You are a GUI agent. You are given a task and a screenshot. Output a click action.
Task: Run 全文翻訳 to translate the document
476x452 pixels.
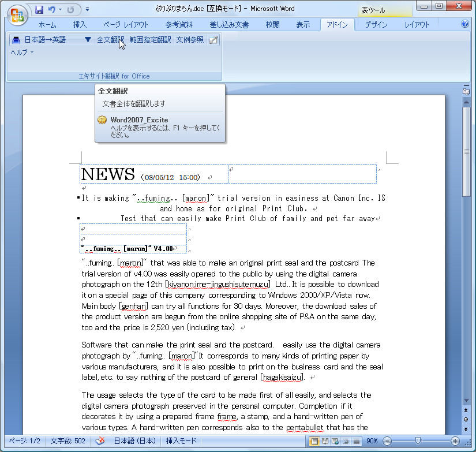(110, 39)
